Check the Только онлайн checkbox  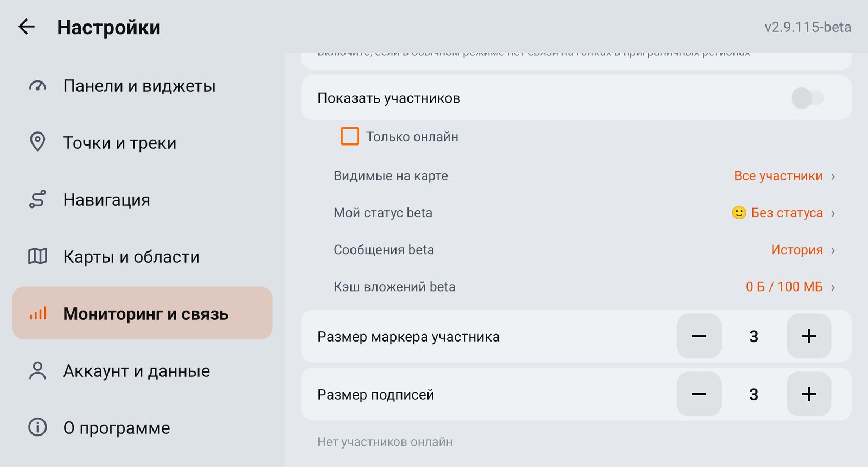(x=350, y=136)
